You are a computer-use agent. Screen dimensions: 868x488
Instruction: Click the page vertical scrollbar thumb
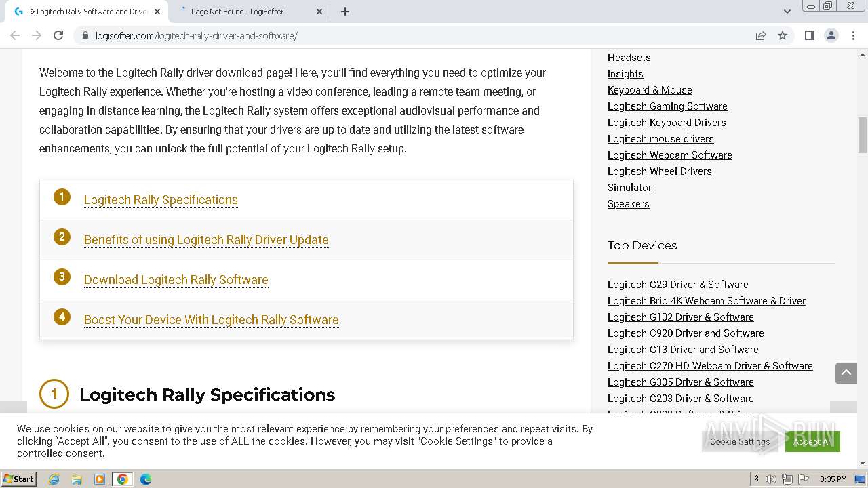point(863,135)
